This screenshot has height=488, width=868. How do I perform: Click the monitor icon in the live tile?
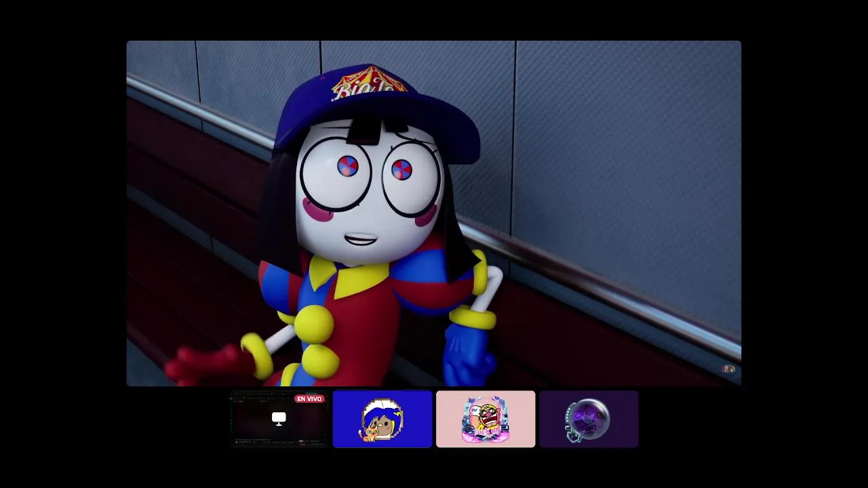click(279, 419)
